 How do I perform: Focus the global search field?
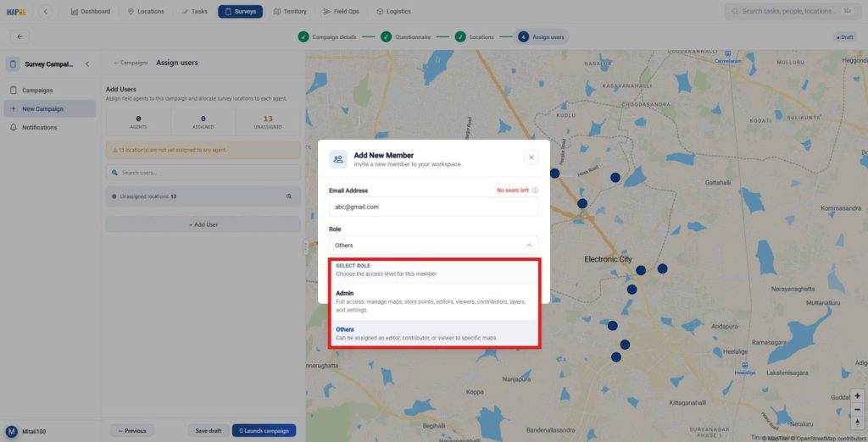click(793, 11)
